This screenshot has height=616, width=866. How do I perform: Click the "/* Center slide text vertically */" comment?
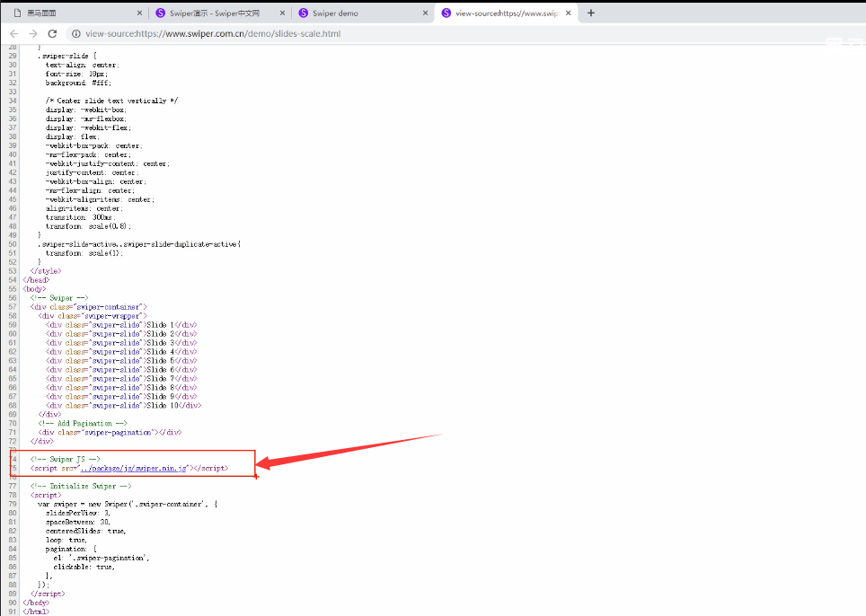[112, 101]
